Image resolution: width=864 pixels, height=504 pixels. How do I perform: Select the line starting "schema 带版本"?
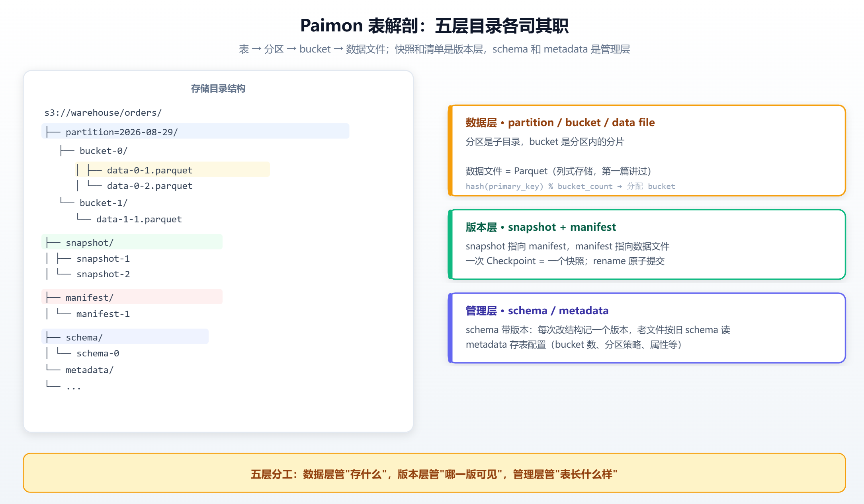point(598,330)
